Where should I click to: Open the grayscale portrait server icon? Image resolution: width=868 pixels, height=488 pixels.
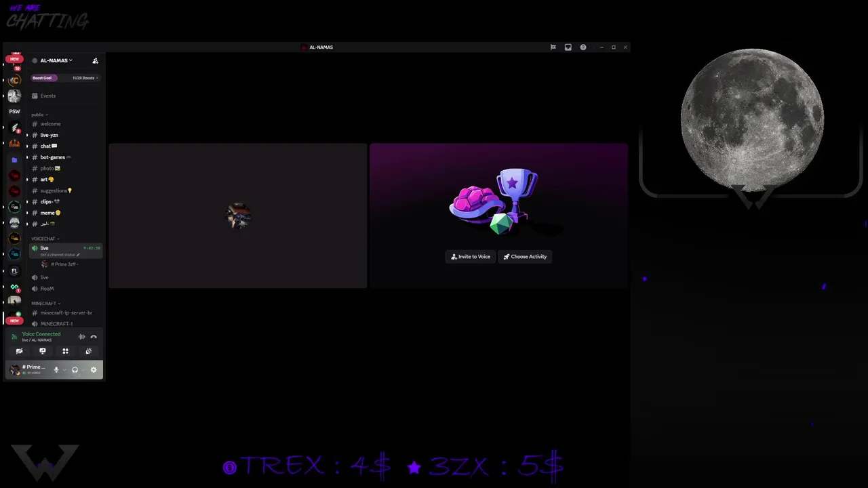coord(14,96)
